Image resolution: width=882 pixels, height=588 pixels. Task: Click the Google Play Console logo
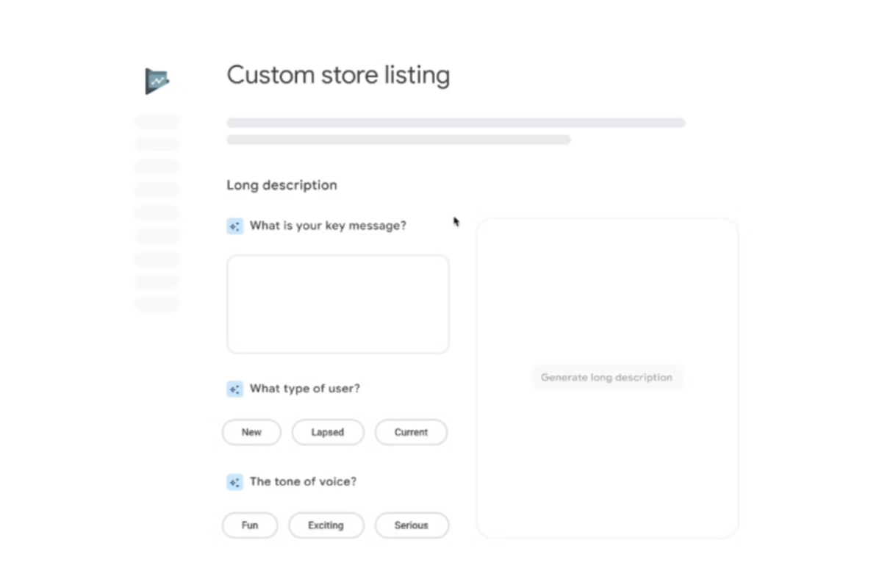157,81
